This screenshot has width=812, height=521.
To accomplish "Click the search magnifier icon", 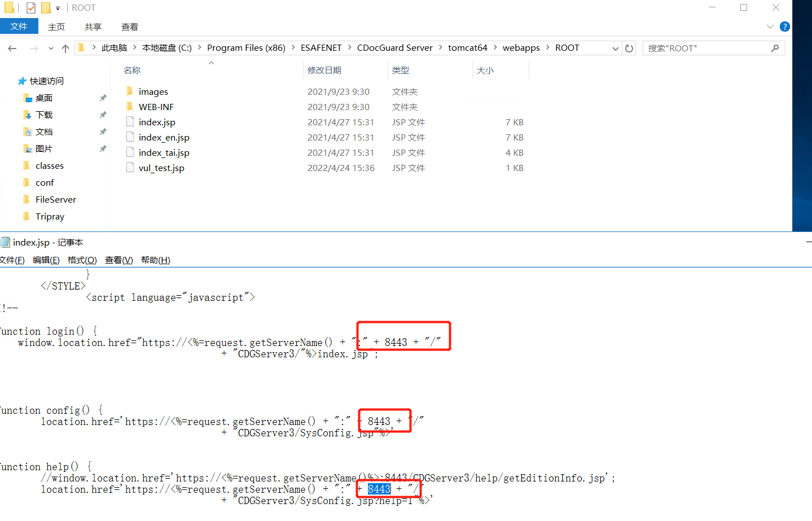I will (x=775, y=49).
